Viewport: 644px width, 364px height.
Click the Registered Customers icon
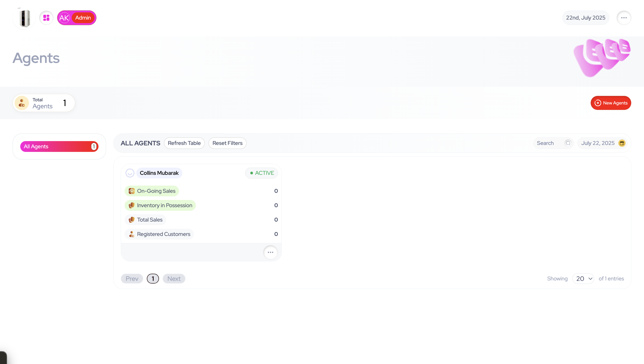point(132,234)
